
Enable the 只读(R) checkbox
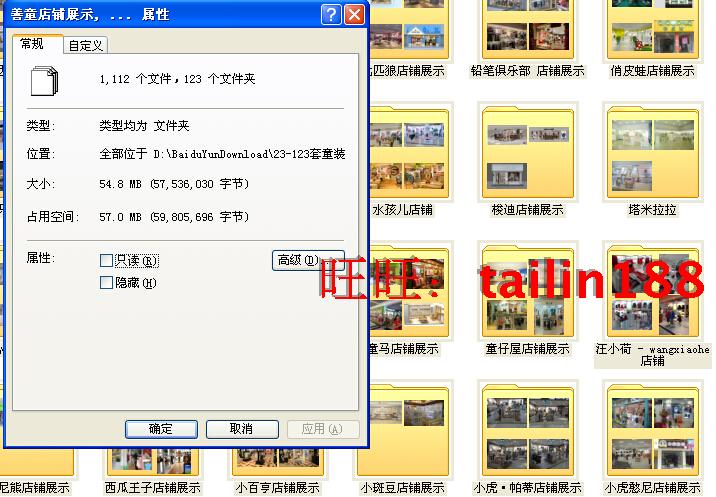(106, 260)
